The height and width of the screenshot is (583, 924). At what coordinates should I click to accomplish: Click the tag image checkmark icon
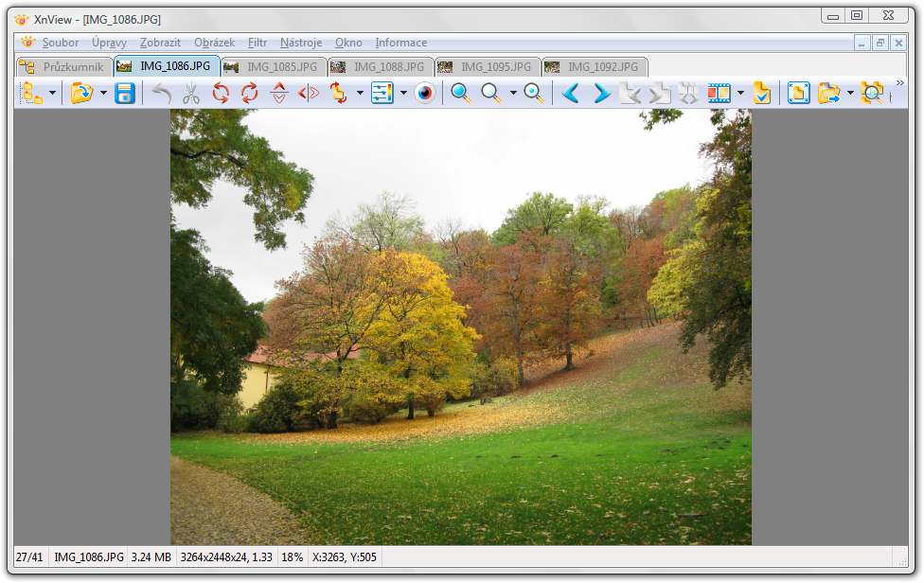[762, 93]
